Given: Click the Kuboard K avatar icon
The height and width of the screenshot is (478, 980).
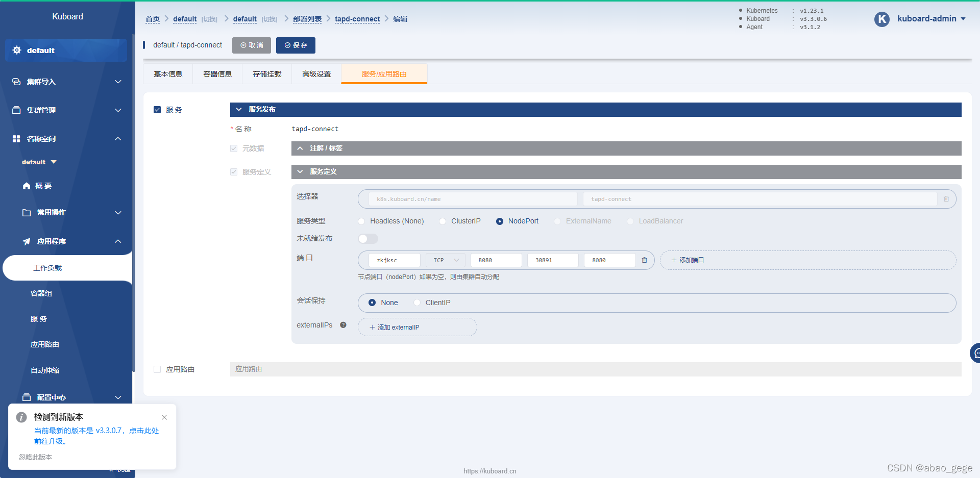Looking at the screenshot, I should pos(882,19).
